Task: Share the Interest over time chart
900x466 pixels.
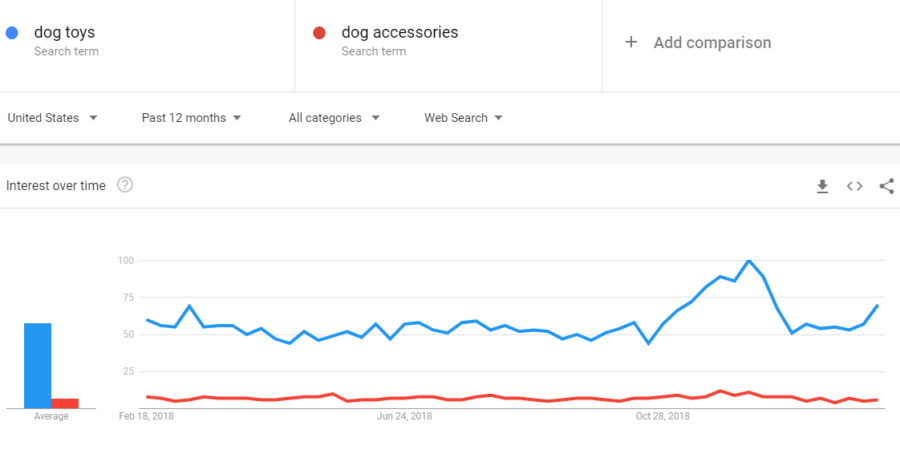Action: click(x=887, y=186)
